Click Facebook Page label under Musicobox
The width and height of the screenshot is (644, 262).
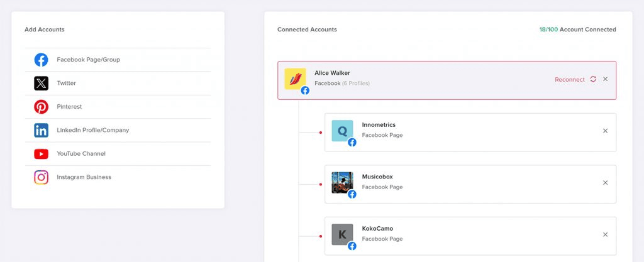tap(382, 187)
